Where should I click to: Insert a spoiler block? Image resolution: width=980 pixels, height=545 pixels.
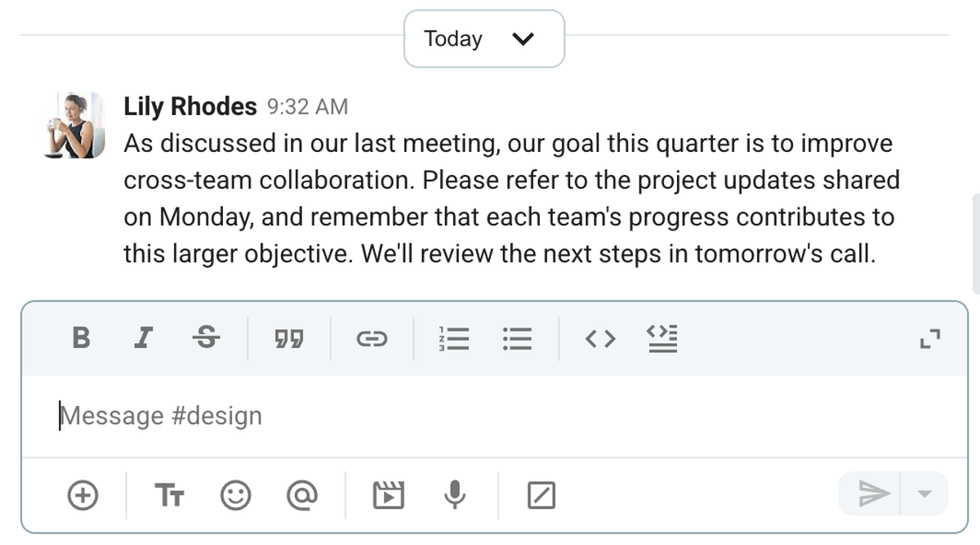point(662,338)
